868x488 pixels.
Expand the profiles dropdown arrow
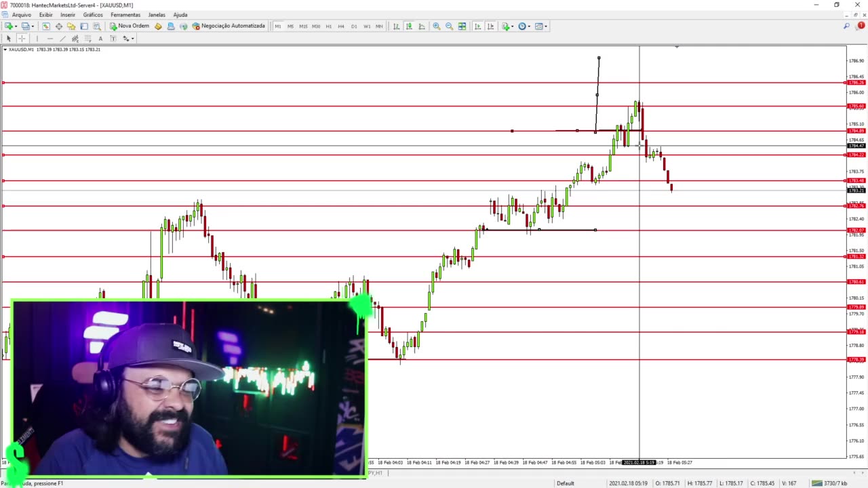(31, 26)
